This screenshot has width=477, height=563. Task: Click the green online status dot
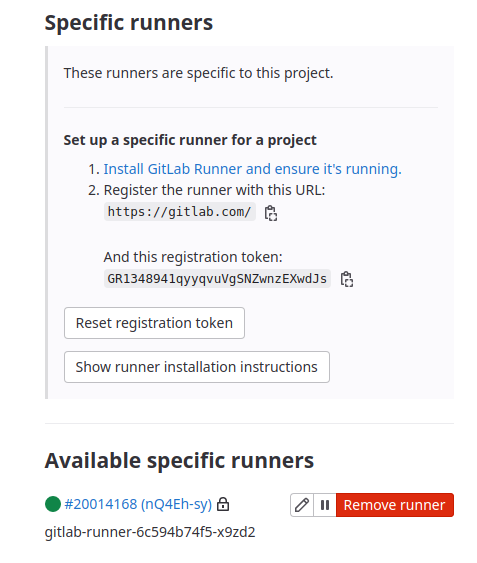point(53,504)
